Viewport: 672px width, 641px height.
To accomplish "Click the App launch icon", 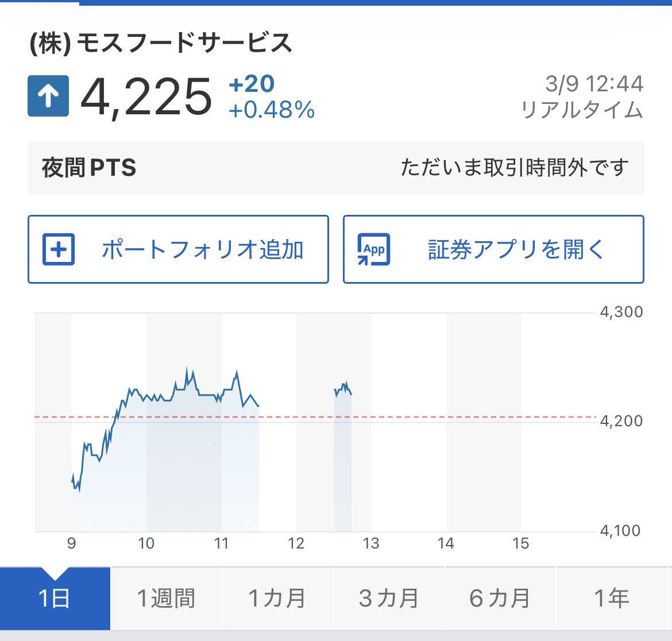I will pos(373,249).
